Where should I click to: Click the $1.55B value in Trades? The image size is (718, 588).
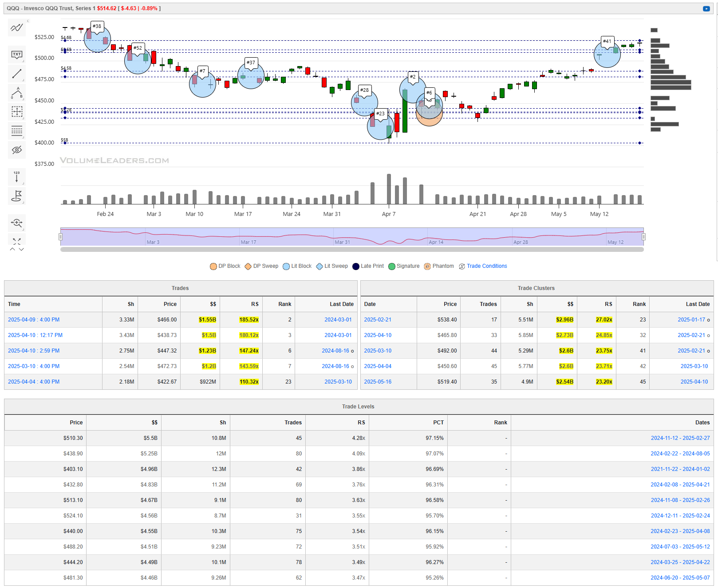point(207,320)
